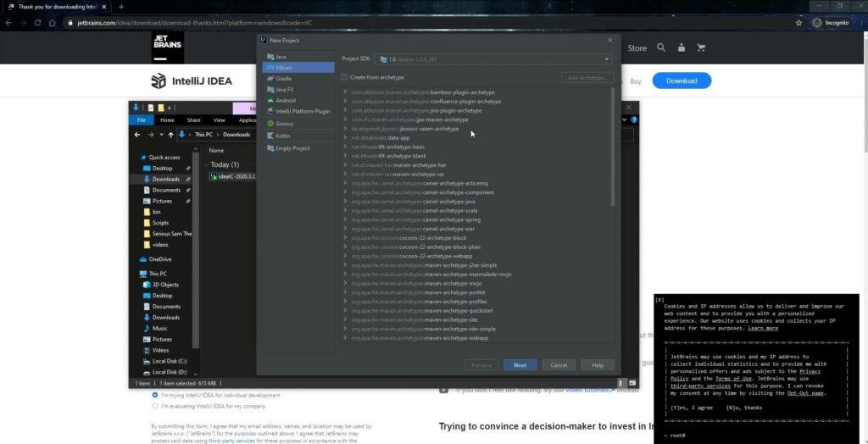Open 3D Objects folder in Explorer
868x444 pixels.
pyautogui.click(x=165, y=285)
